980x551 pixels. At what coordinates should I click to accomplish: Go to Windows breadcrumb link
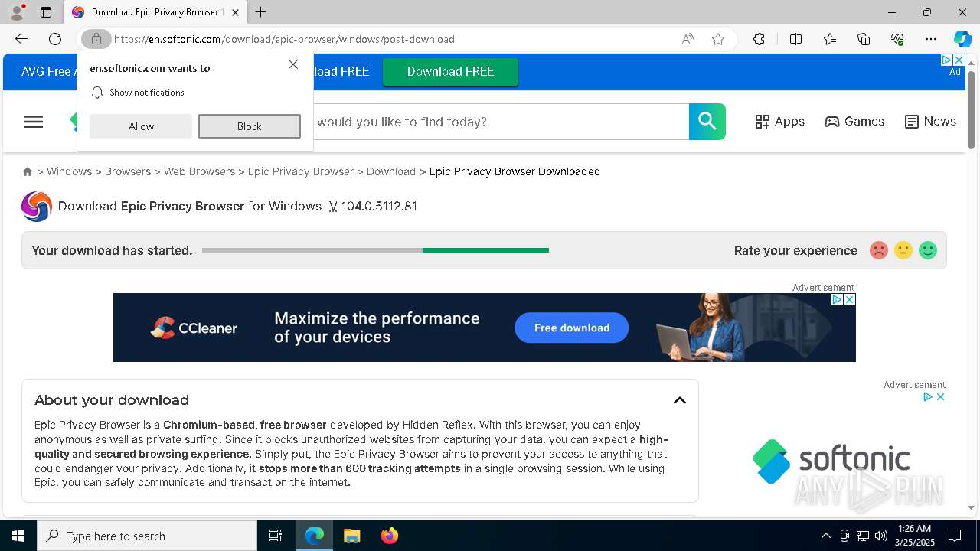(69, 171)
